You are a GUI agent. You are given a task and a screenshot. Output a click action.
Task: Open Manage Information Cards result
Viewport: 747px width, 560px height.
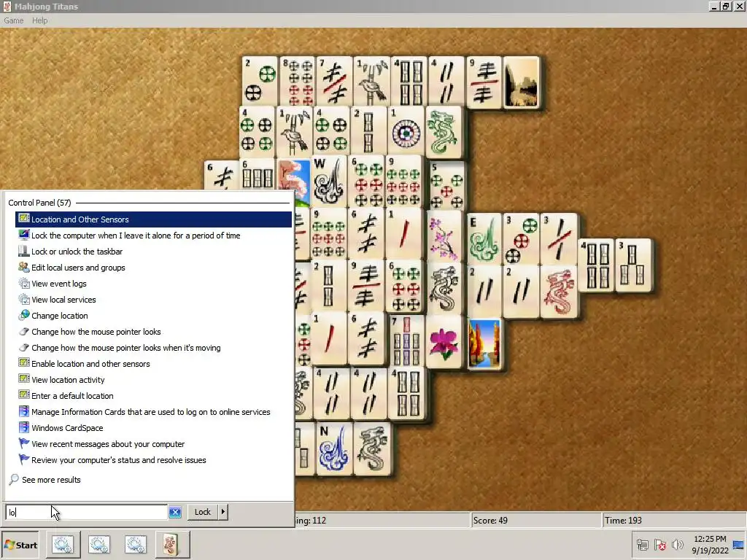pos(153,412)
